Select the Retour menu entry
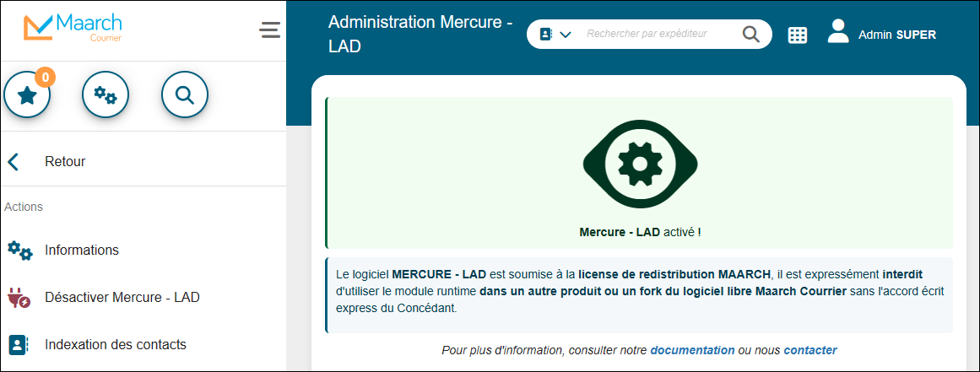 coord(65,162)
